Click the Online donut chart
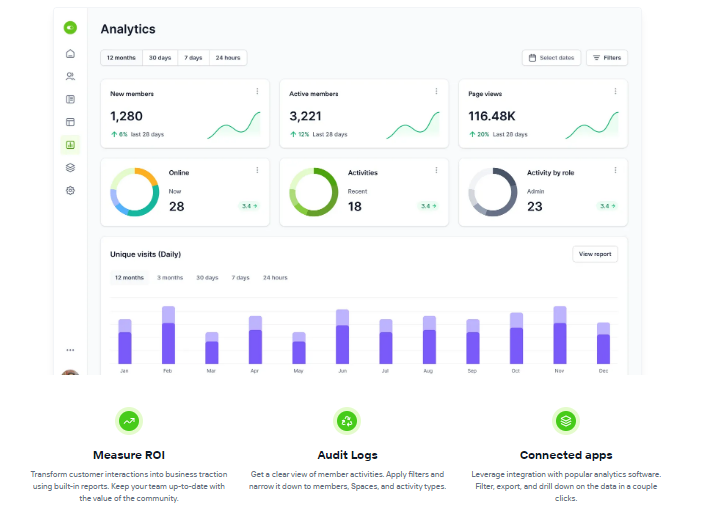The width and height of the screenshot is (701, 521). click(135, 192)
